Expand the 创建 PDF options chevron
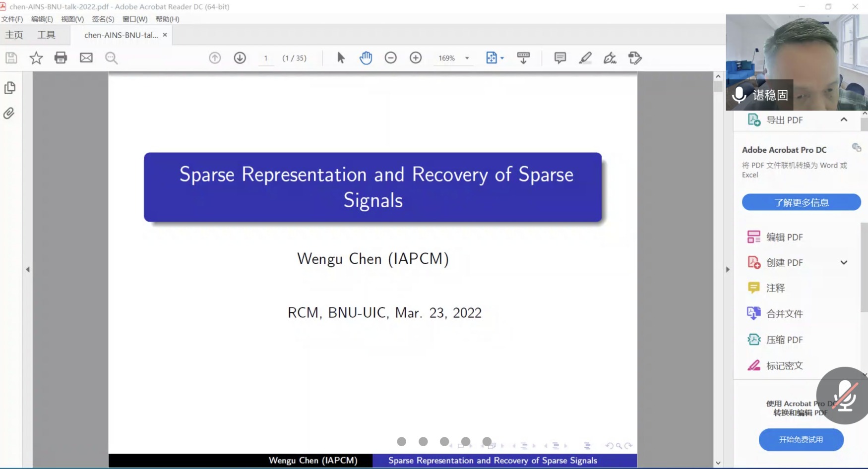Viewport: 868px width, 469px height. pyautogui.click(x=844, y=263)
